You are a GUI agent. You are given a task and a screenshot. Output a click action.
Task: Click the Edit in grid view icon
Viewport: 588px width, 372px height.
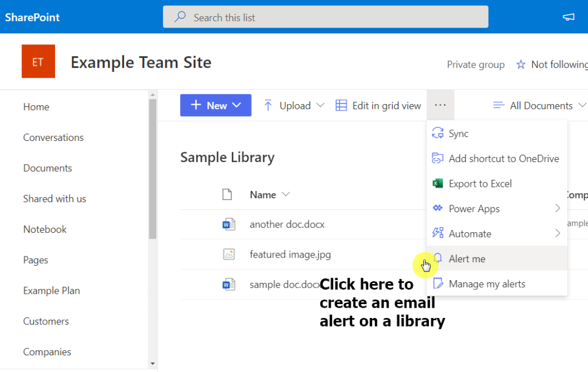point(341,105)
